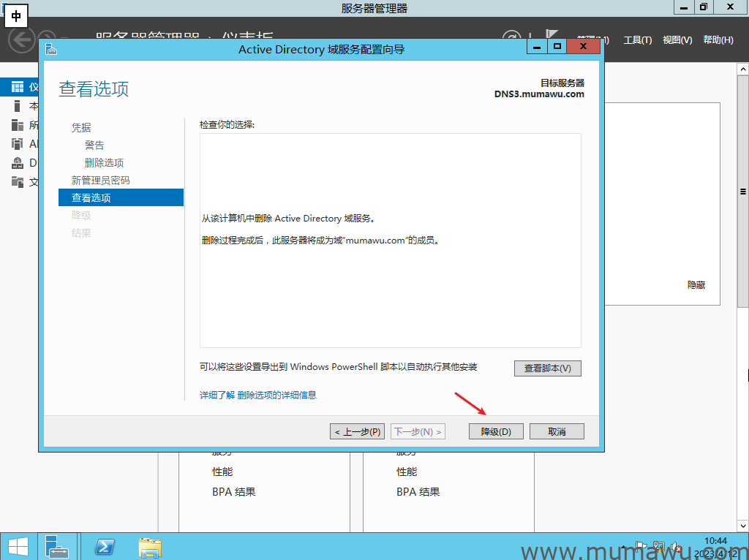Open the 工具(T) menu

click(637, 40)
